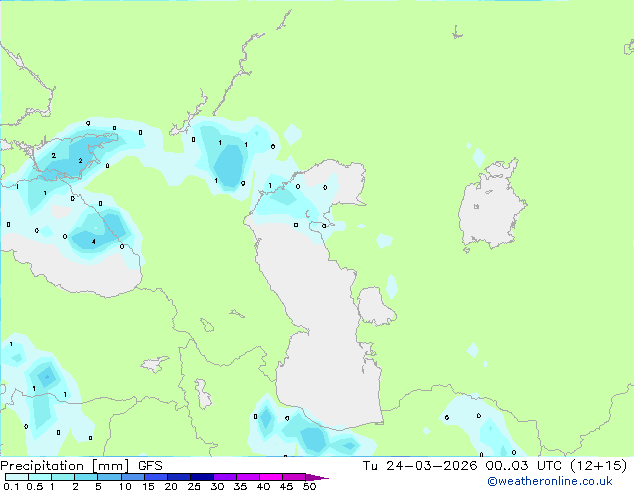The height and width of the screenshot is (490, 634).
Task: Open the weatheronline.co.uk copyright link
Action: pyautogui.click(x=549, y=482)
